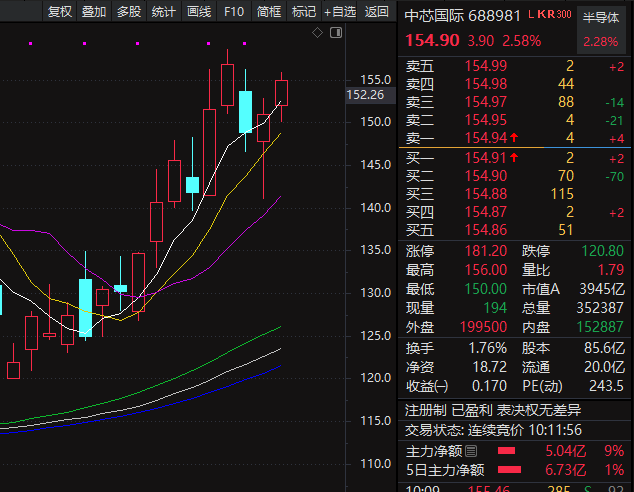The width and height of the screenshot is (634, 492).
Task: Open the 半导体 sector box
Action: pyautogui.click(x=600, y=29)
